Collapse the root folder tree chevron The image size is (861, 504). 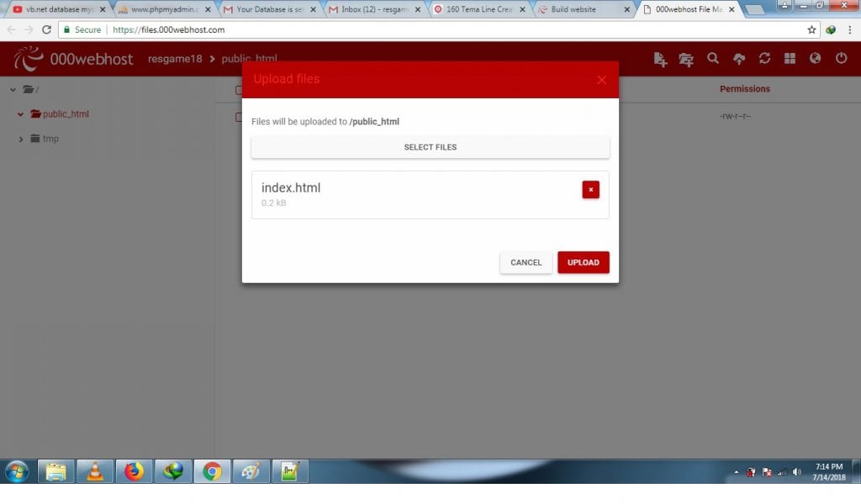13,89
